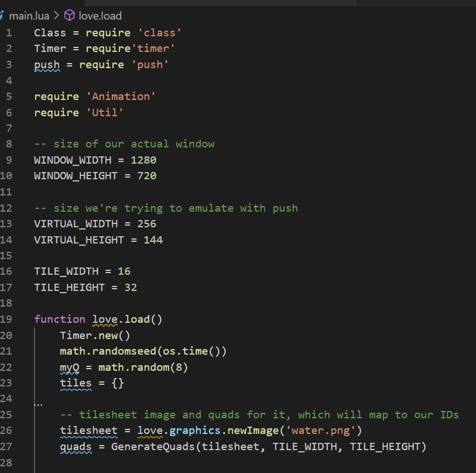Click the quads variable on line 27
The image size is (476, 473).
[x=76, y=447]
